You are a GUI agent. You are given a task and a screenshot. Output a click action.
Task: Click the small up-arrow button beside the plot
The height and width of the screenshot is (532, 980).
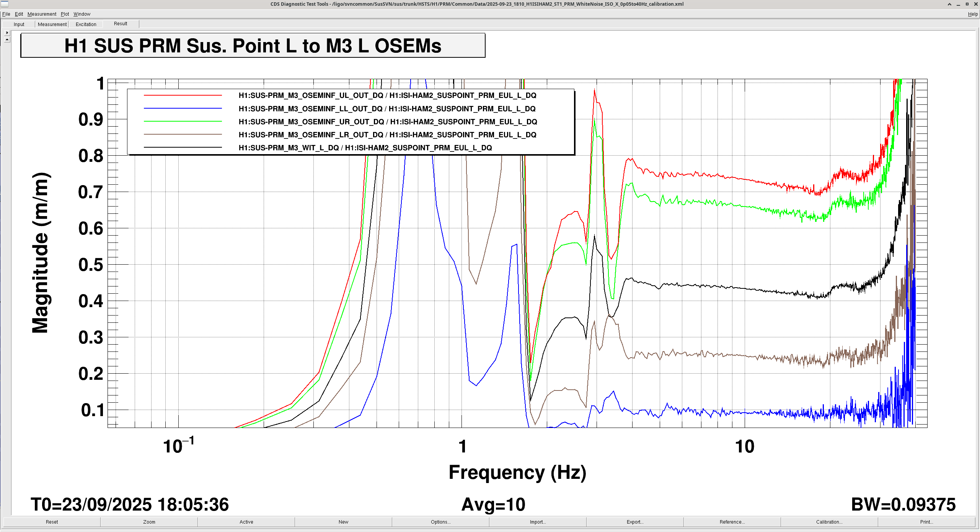7,39
